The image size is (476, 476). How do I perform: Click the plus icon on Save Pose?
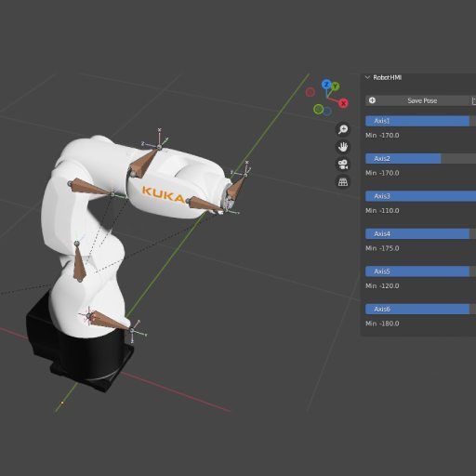click(372, 100)
